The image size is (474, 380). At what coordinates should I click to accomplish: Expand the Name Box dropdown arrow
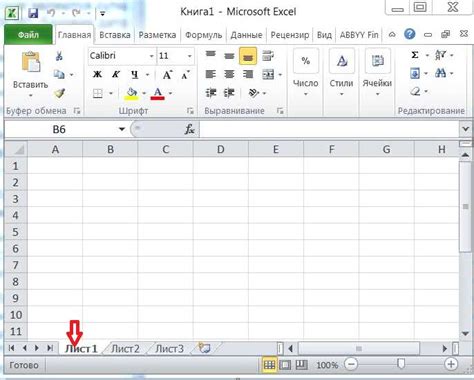click(x=122, y=129)
